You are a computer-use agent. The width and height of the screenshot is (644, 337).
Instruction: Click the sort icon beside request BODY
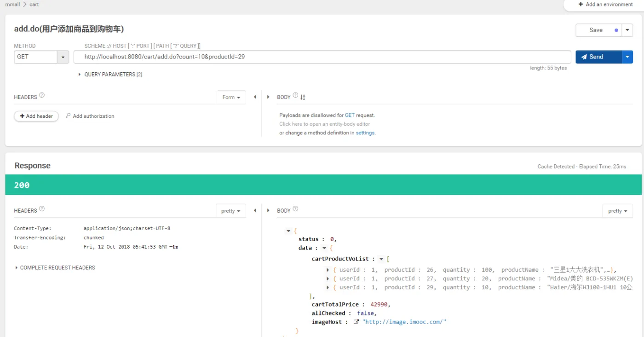(303, 97)
